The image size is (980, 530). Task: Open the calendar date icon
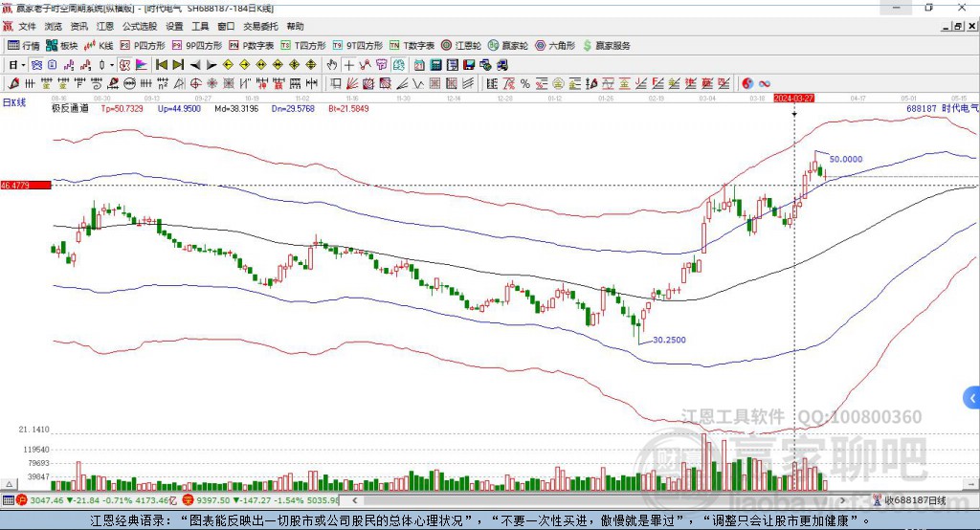point(419,64)
